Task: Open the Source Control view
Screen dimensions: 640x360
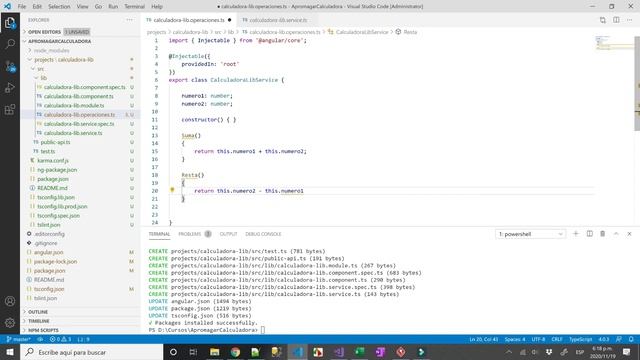Action: [x=10, y=66]
